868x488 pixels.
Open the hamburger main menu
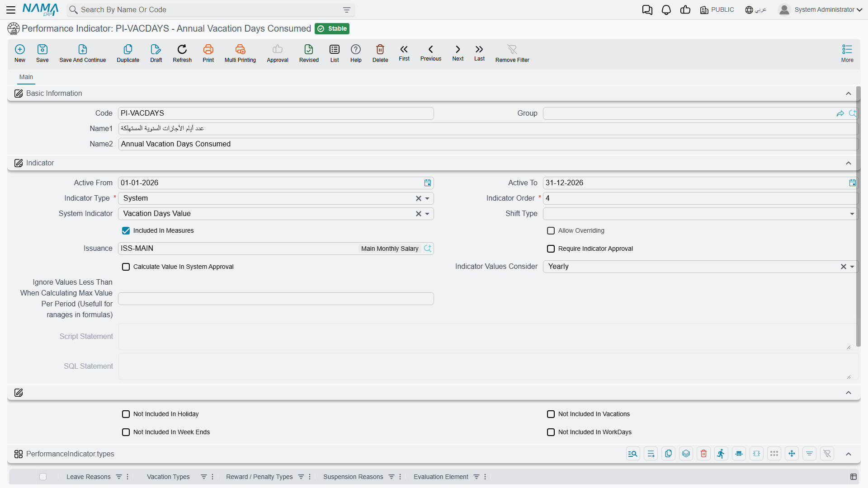(11, 9)
